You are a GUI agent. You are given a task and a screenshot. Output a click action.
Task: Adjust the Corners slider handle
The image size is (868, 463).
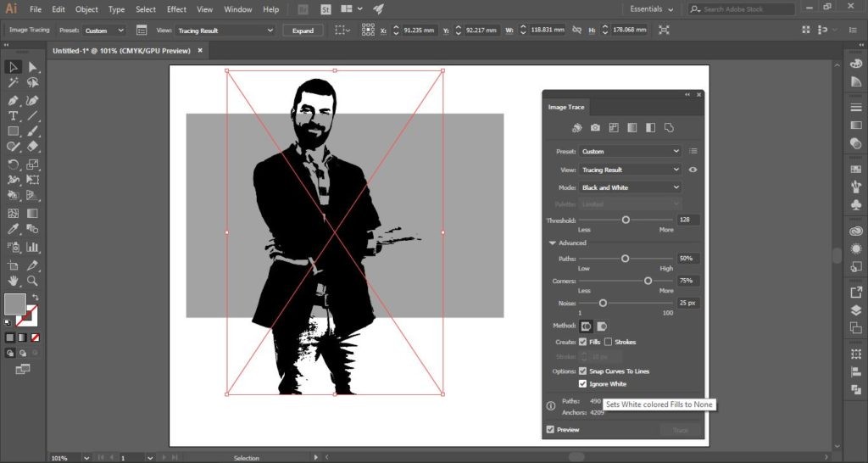(x=648, y=281)
